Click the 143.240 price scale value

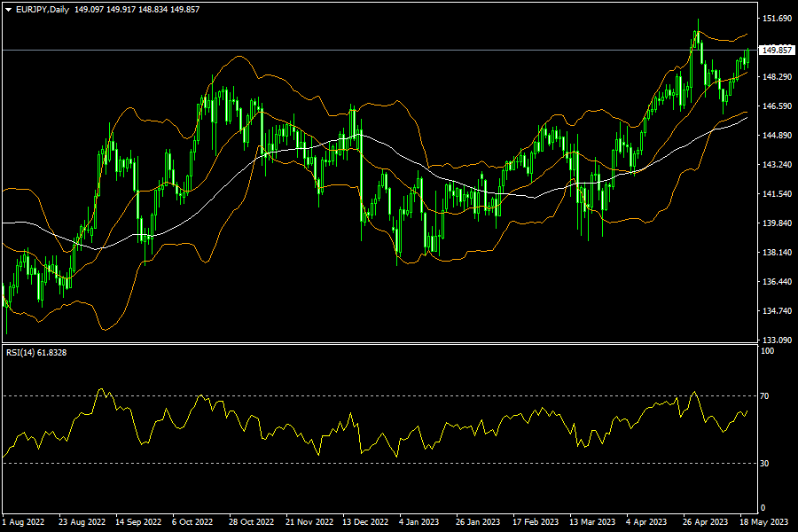click(777, 164)
